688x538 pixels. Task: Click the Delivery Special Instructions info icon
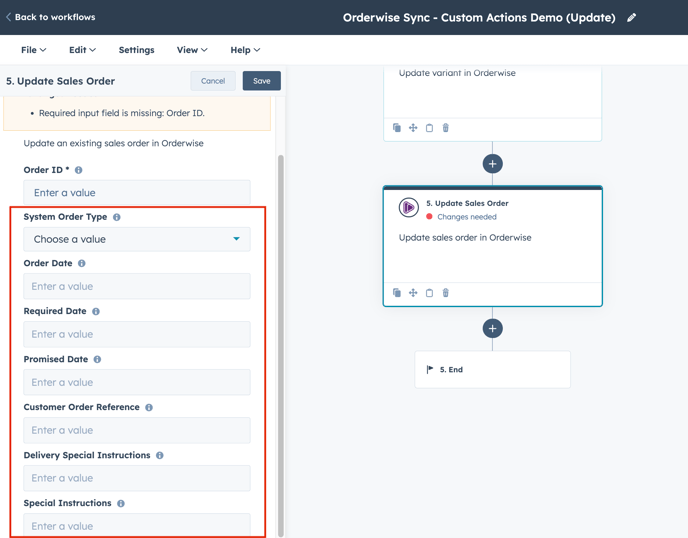tap(160, 456)
